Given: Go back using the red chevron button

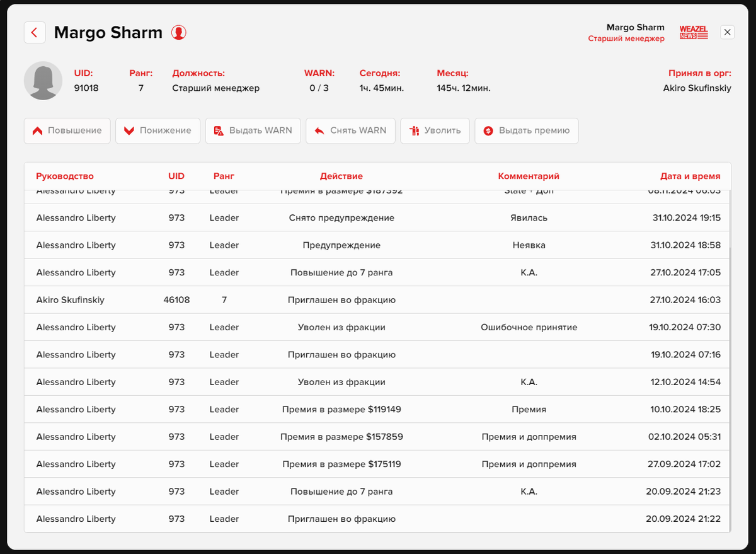Looking at the screenshot, I should coord(35,33).
